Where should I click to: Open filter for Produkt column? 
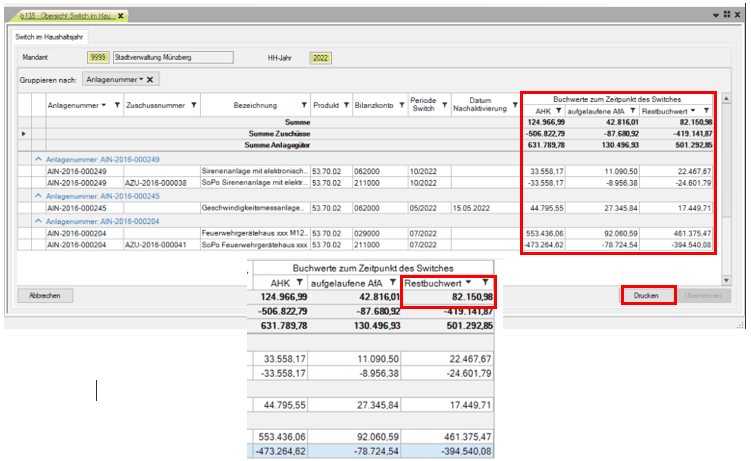point(345,105)
